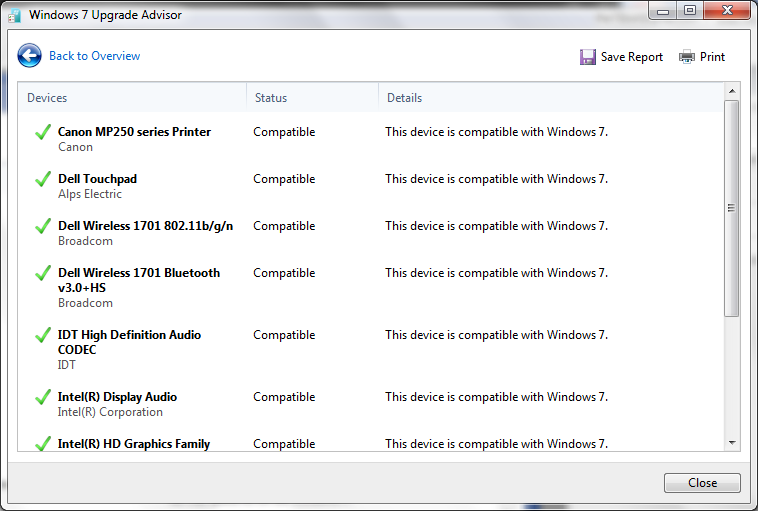Screen dimensions: 758x511
Task: Click the green checkmark beside Canon MP250 Printer
Action: pyautogui.click(x=43, y=132)
